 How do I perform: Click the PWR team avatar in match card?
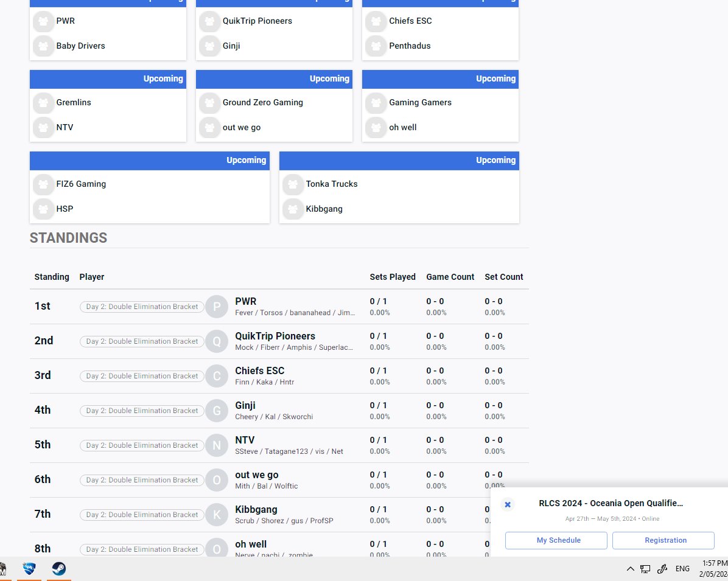[43, 21]
